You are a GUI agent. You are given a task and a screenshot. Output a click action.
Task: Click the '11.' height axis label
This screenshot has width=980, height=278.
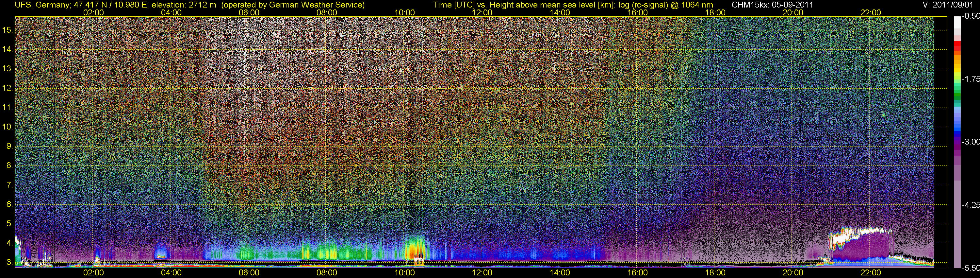point(8,107)
